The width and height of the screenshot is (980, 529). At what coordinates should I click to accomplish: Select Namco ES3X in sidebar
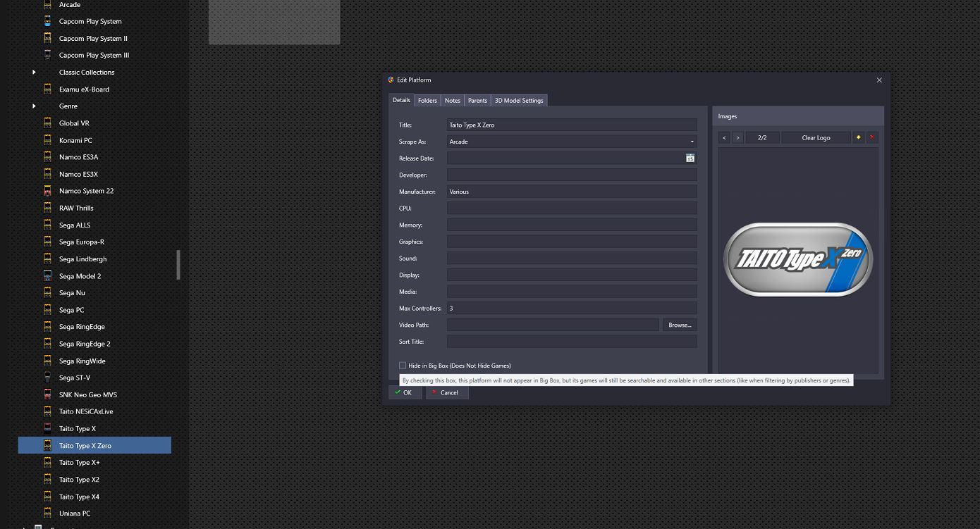78,174
